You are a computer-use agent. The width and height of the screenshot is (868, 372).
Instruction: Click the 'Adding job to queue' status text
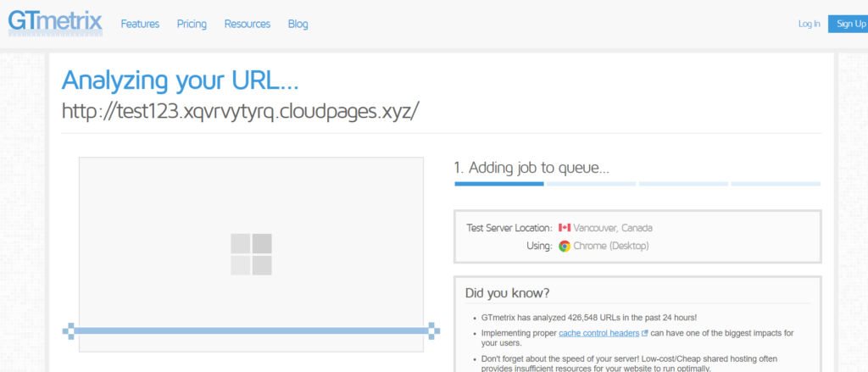[x=531, y=169]
